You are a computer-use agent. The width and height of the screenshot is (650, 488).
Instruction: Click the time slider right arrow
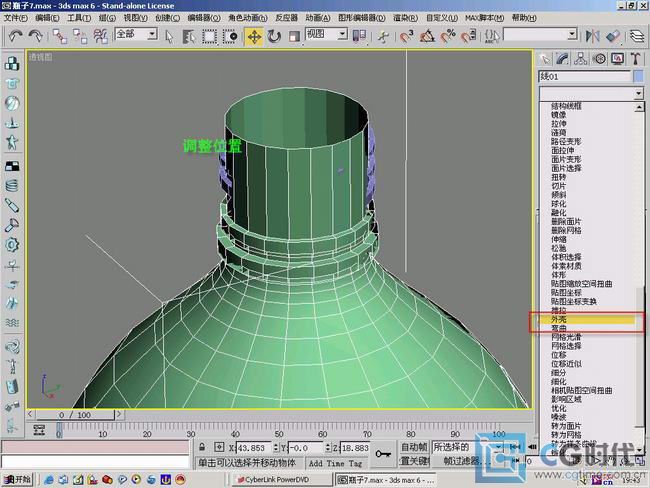coord(119,414)
